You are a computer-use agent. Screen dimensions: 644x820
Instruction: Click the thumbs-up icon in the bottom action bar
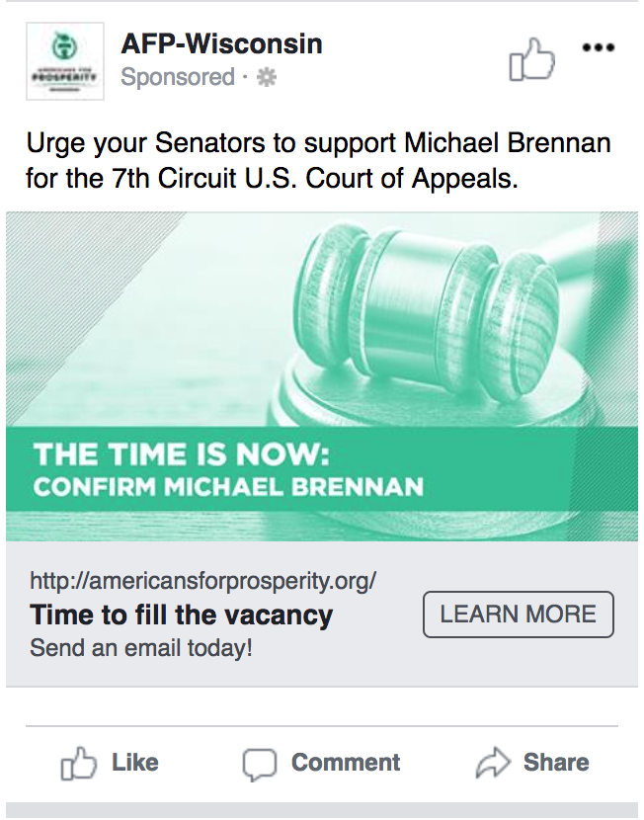[x=77, y=764]
